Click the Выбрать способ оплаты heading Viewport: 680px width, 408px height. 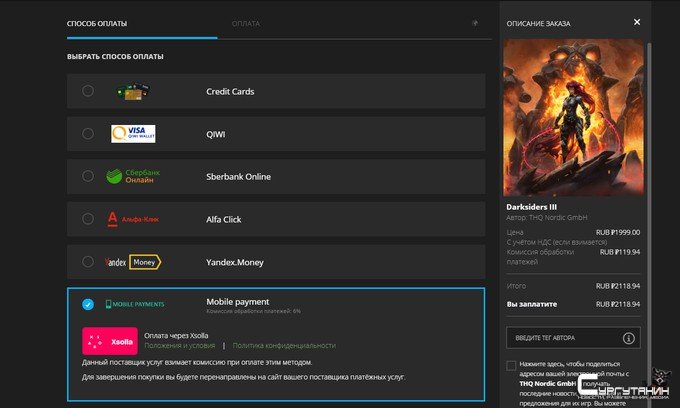tap(115, 56)
